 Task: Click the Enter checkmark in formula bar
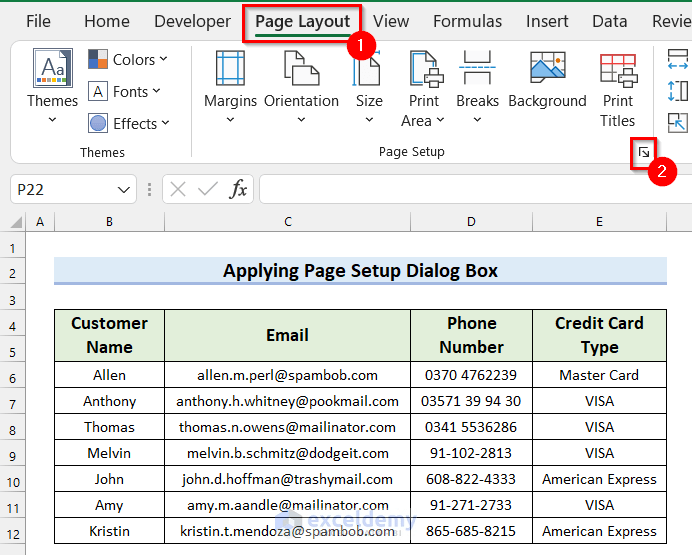207,190
